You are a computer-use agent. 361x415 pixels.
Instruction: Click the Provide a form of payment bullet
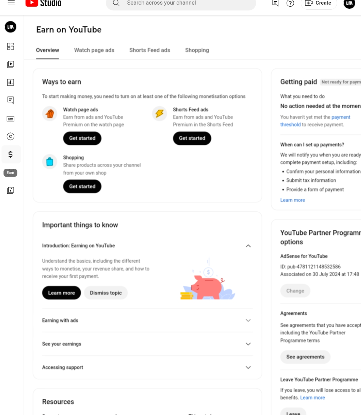point(315,189)
